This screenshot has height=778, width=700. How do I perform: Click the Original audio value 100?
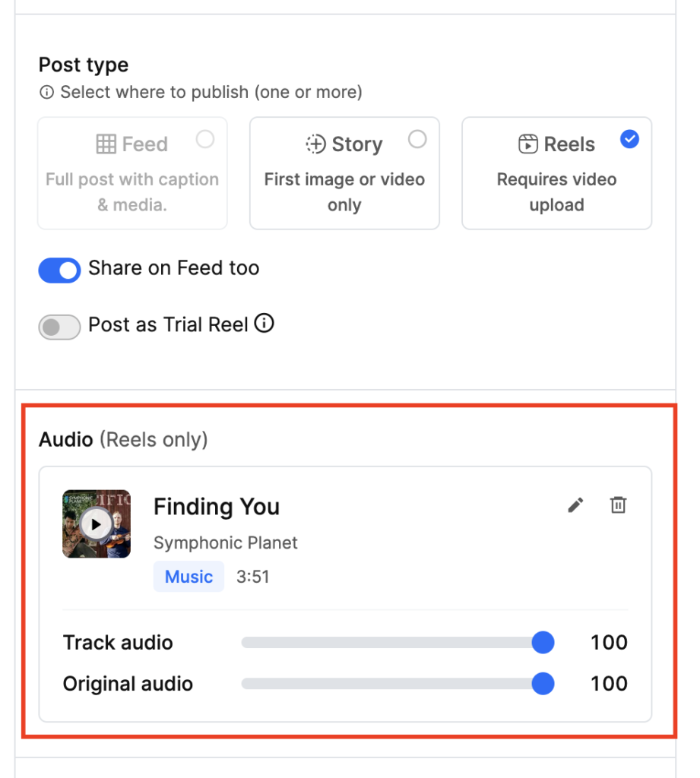coord(609,684)
